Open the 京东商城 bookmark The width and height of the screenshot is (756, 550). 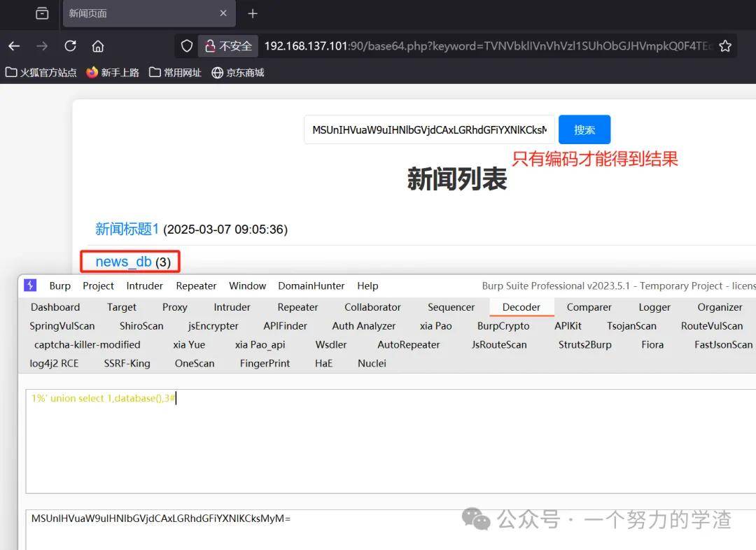tap(238, 73)
